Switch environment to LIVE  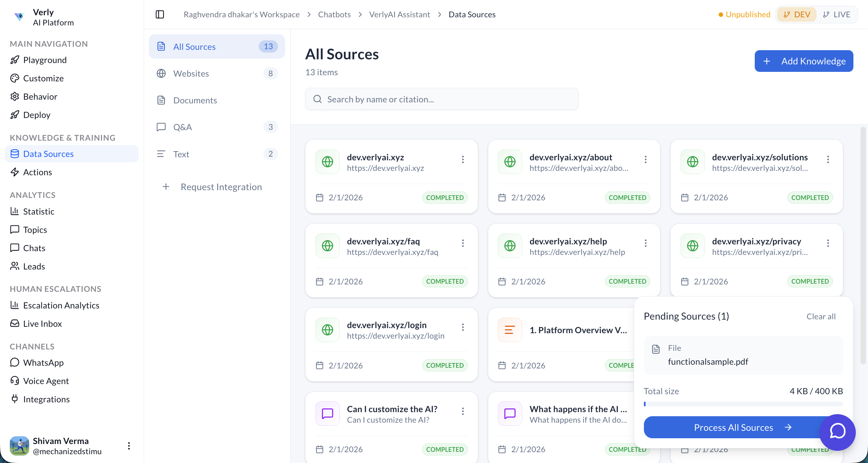pyautogui.click(x=836, y=15)
